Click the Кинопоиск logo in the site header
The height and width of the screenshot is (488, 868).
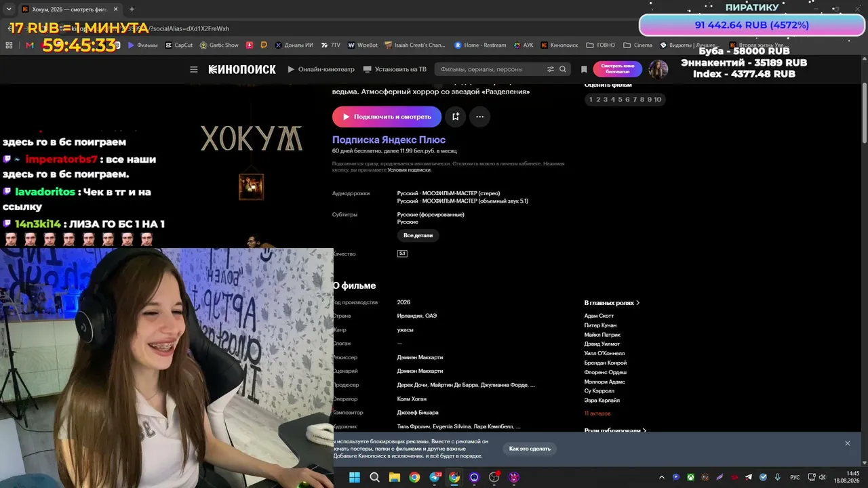[x=242, y=69]
